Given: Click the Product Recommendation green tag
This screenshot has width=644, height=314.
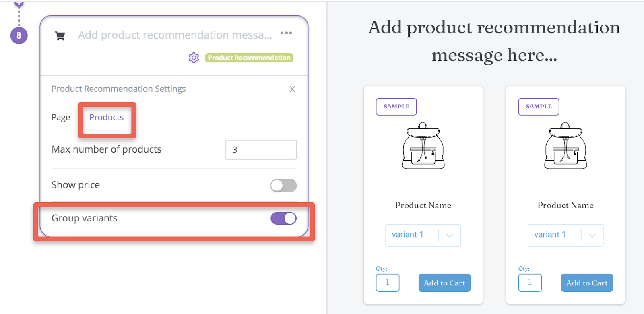Looking at the screenshot, I should click(x=249, y=58).
